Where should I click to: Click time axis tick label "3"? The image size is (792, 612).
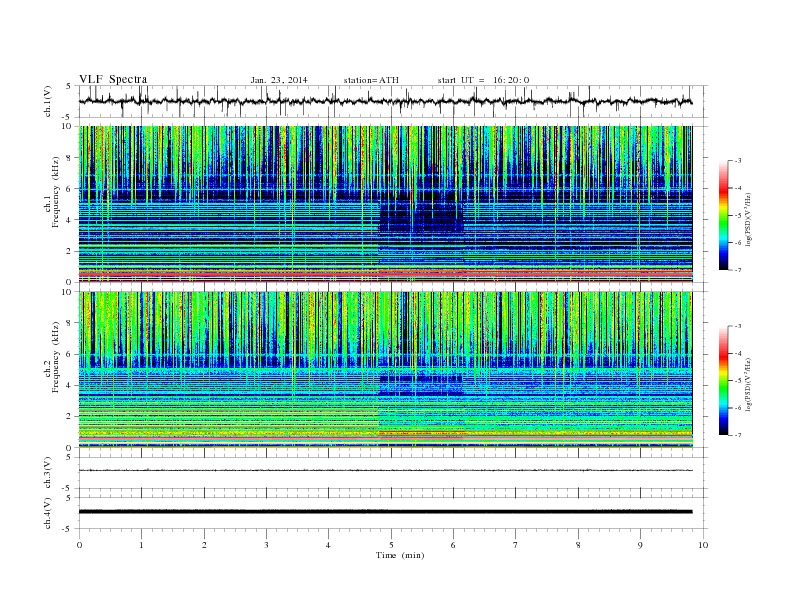click(266, 545)
